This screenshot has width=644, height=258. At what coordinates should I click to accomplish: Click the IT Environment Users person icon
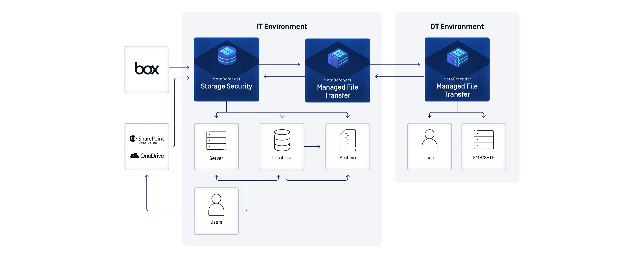click(216, 205)
